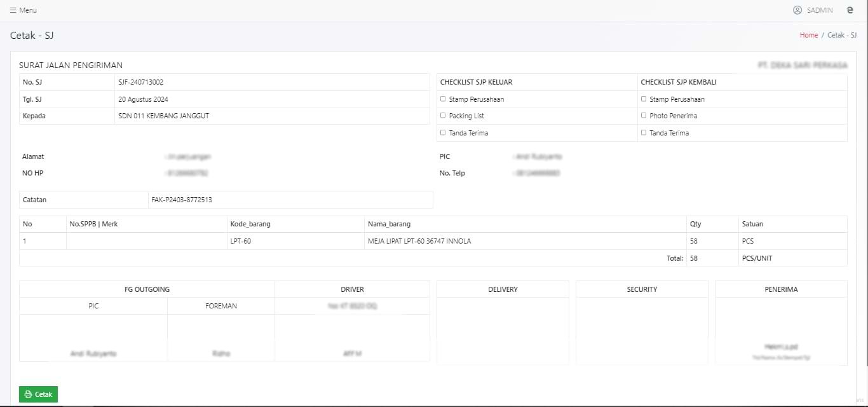Image resolution: width=868 pixels, height=407 pixels.
Task: Click the 'e' logo icon at top right
Action: click(x=850, y=10)
